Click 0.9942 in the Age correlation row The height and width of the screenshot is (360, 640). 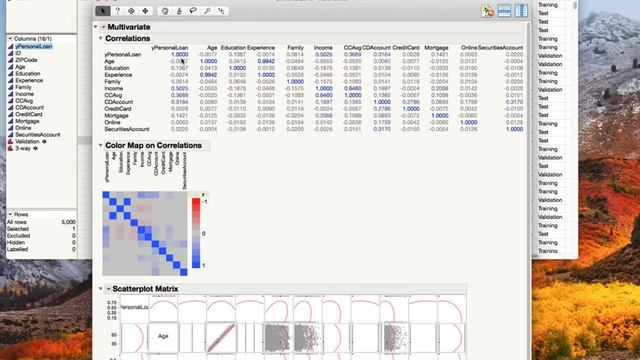click(x=266, y=61)
